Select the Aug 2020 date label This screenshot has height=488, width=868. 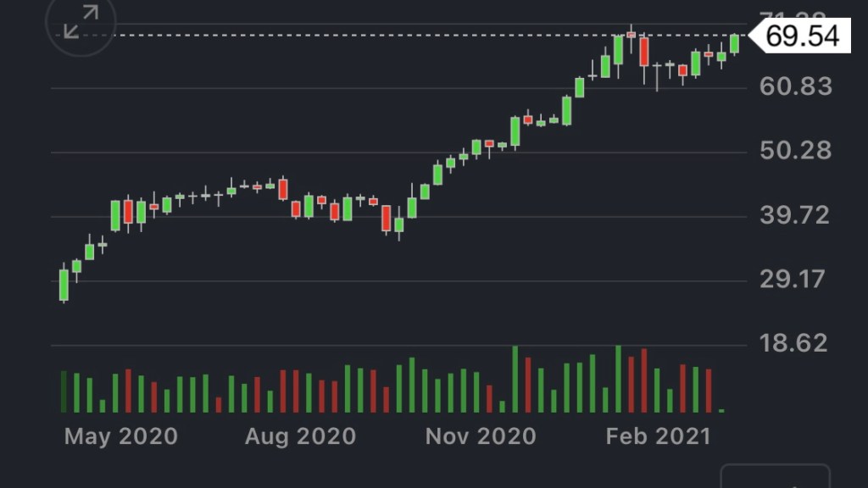click(x=300, y=436)
